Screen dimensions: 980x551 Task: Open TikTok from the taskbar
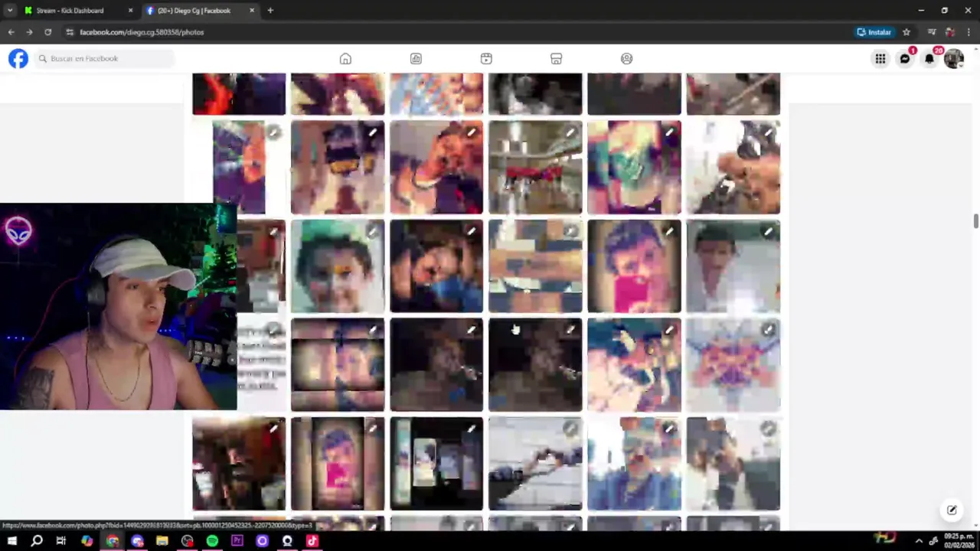tap(312, 541)
